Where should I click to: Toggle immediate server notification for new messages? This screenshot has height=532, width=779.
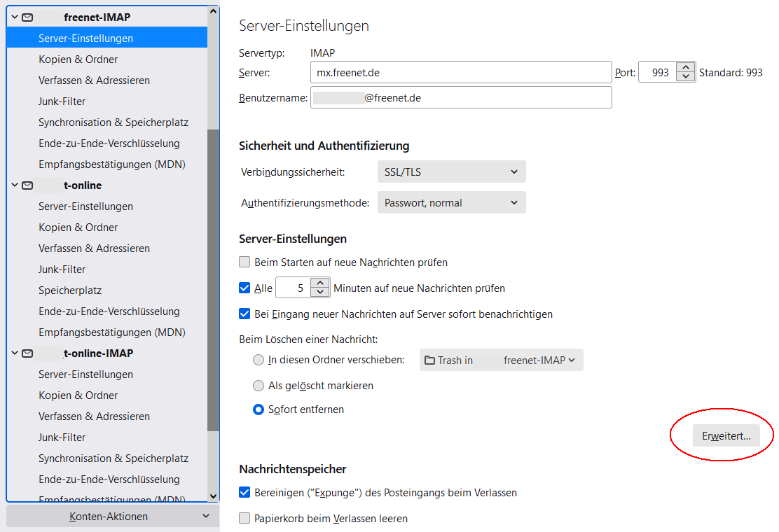[x=244, y=314]
